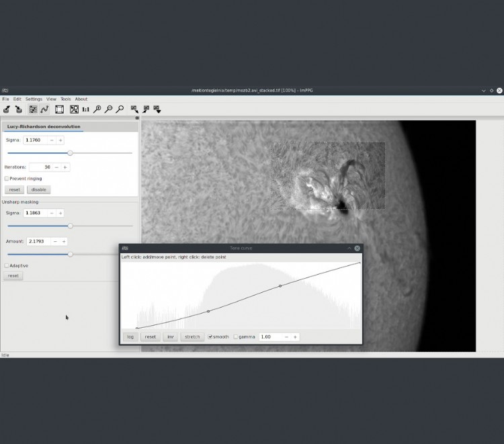
Task: Click the Lucy-Richardson deconvolution header
Action: pyautogui.click(x=44, y=126)
